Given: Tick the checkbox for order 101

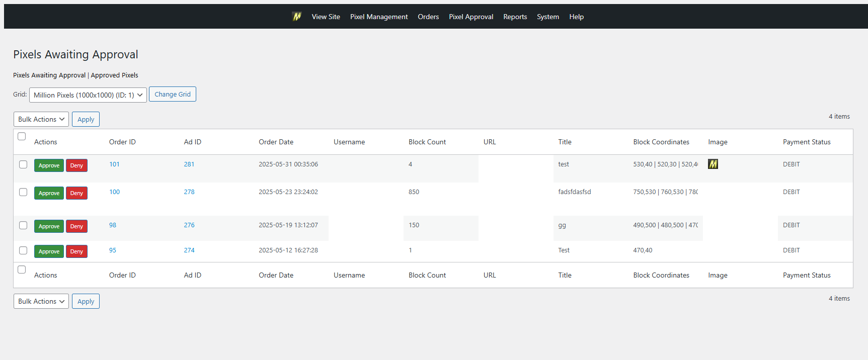Looking at the screenshot, I should coord(23,164).
